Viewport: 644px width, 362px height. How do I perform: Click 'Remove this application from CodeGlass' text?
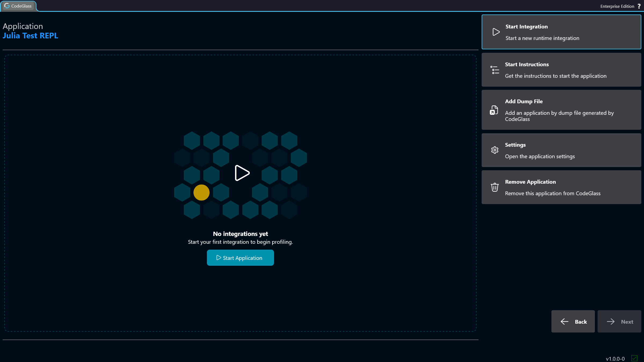point(553,193)
